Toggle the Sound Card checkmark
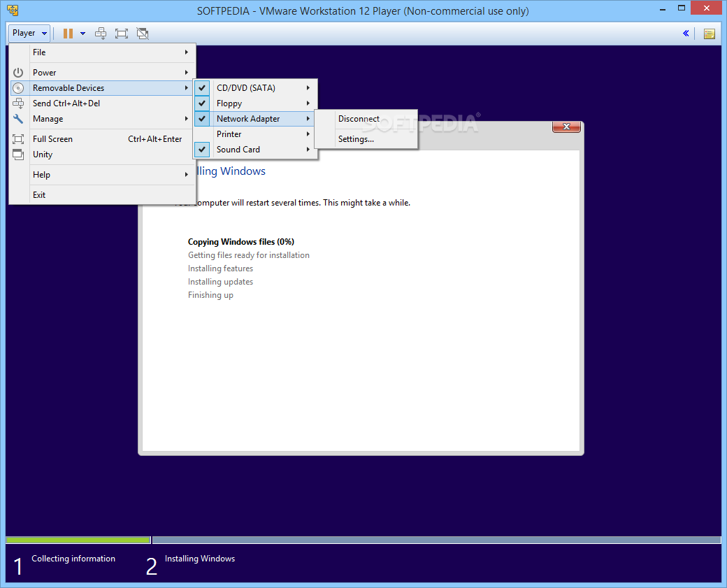This screenshot has height=588, width=727. (x=202, y=150)
